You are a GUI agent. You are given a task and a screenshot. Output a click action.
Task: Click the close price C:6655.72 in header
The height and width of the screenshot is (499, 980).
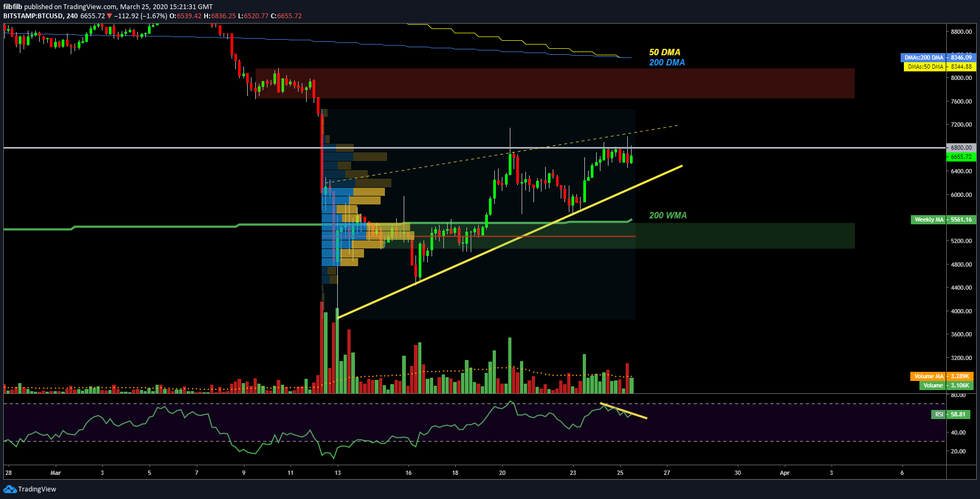(x=286, y=16)
